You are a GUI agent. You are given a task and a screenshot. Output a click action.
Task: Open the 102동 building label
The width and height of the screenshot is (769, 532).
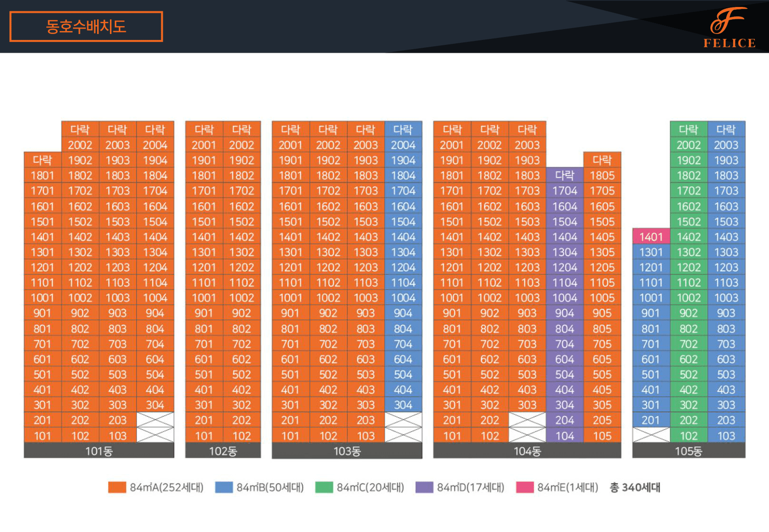pyautogui.click(x=223, y=451)
